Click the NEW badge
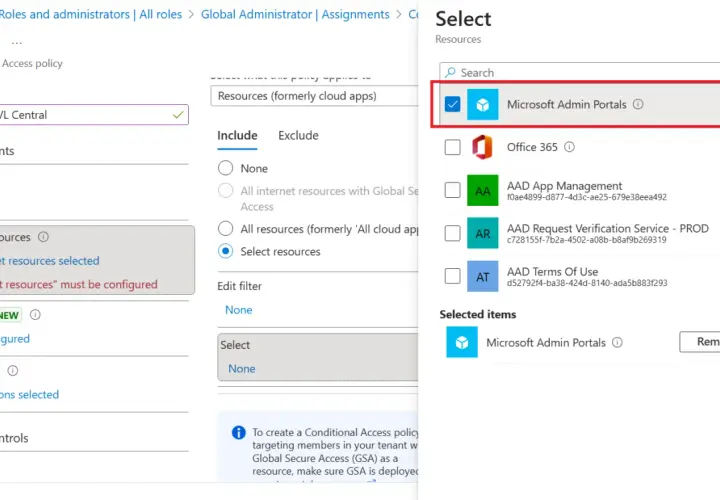The image size is (720, 500). (x=9, y=315)
